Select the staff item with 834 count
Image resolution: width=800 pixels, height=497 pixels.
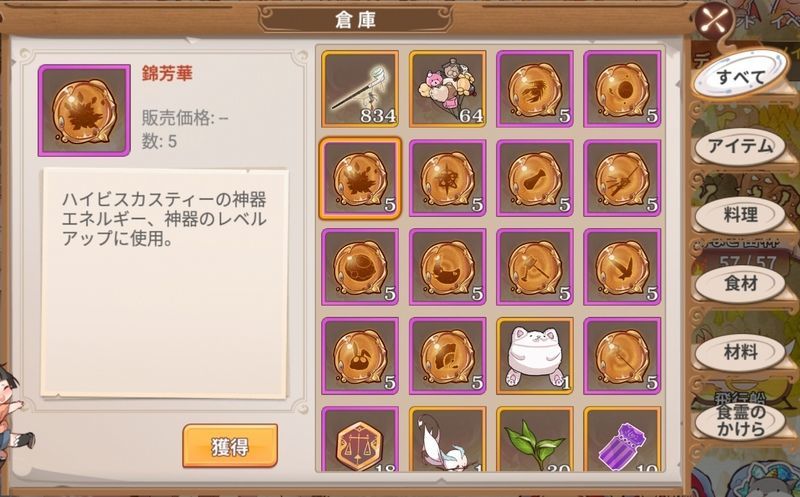[x=360, y=89]
